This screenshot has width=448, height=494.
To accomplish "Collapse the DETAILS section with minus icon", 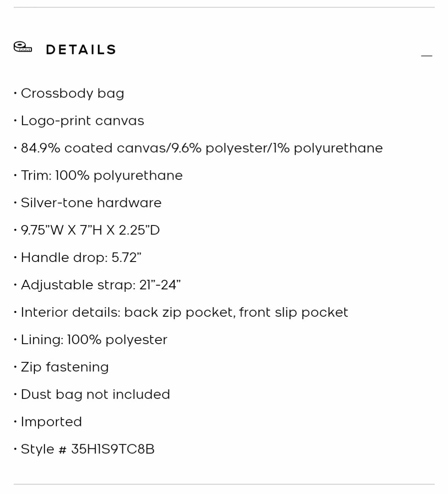I will pos(426,56).
